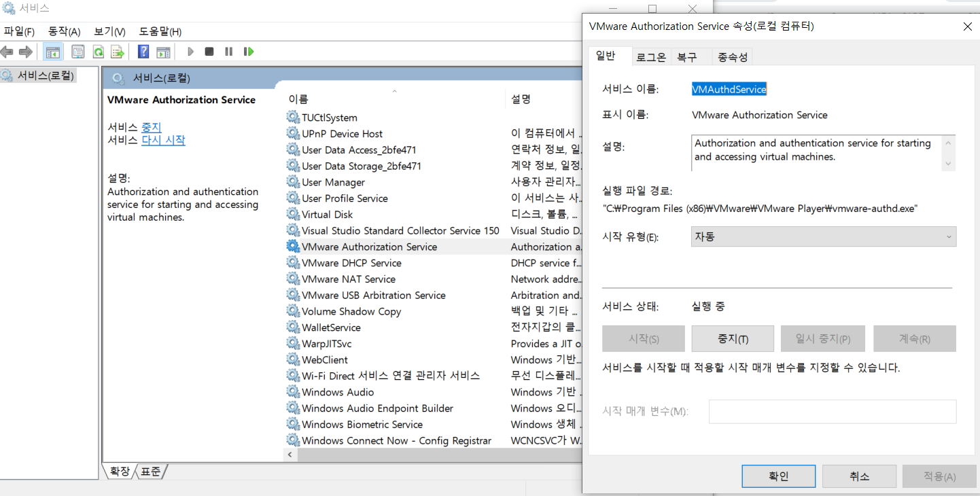Select the User Data Access_2bfe471 row
980x496 pixels.
tap(433, 149)
